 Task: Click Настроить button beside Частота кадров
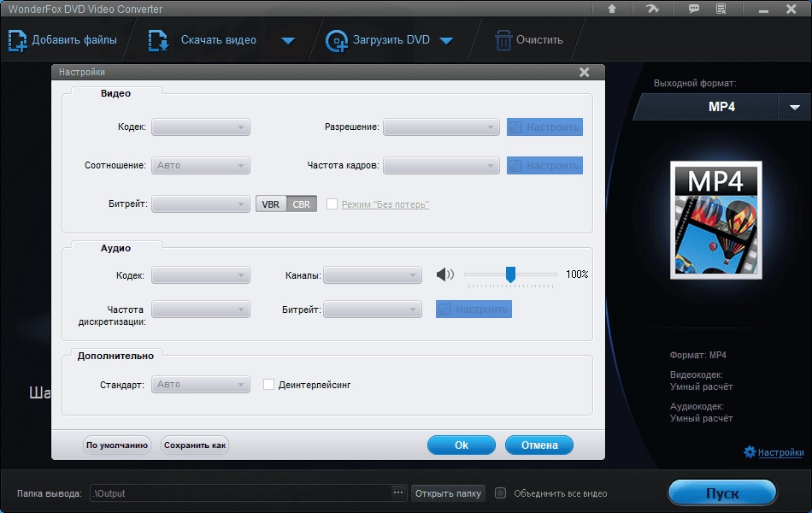pyautogui.click(x=544, y=165)
